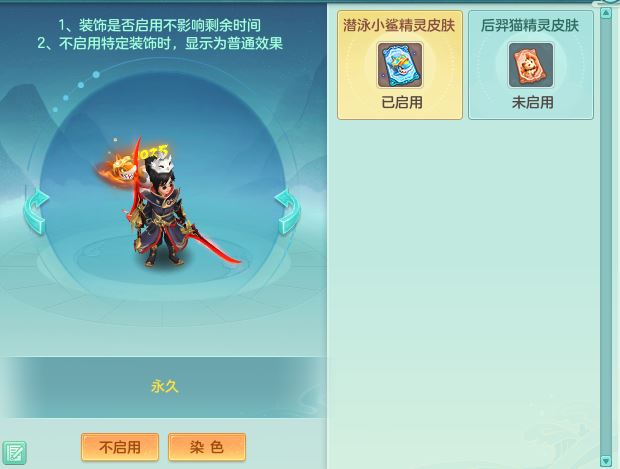The image size is (620, 469).
Task: Click the scrollbar up arrow
Action: [x=606, y=13]
